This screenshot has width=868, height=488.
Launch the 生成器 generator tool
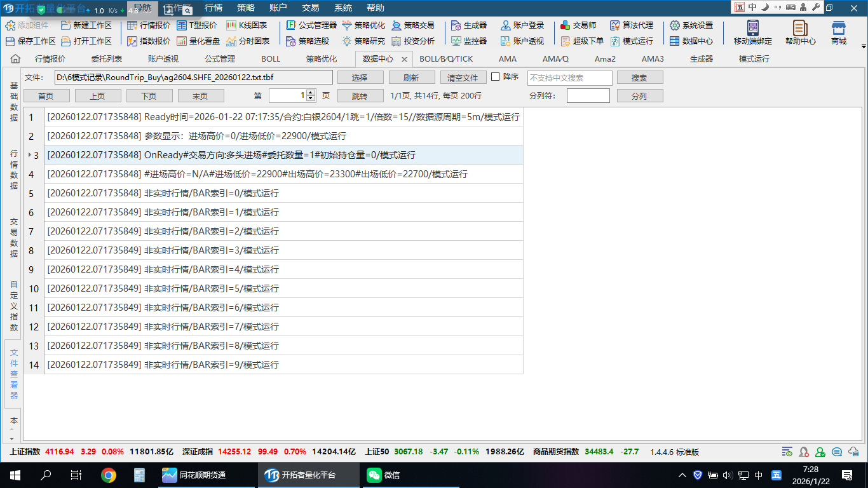469,25
